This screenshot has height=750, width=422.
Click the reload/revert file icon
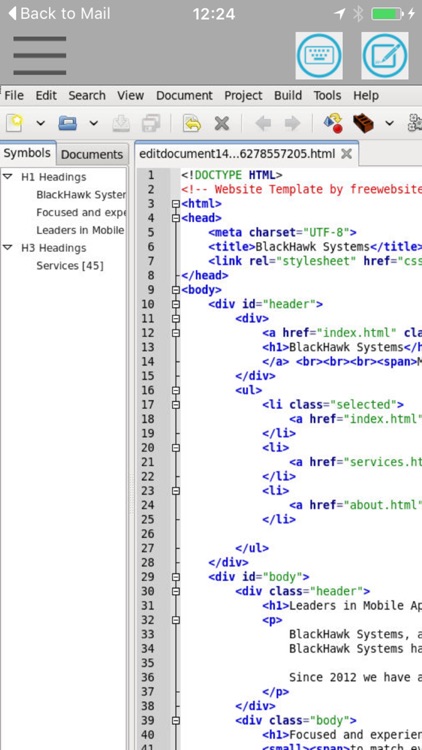click(192, 123)
